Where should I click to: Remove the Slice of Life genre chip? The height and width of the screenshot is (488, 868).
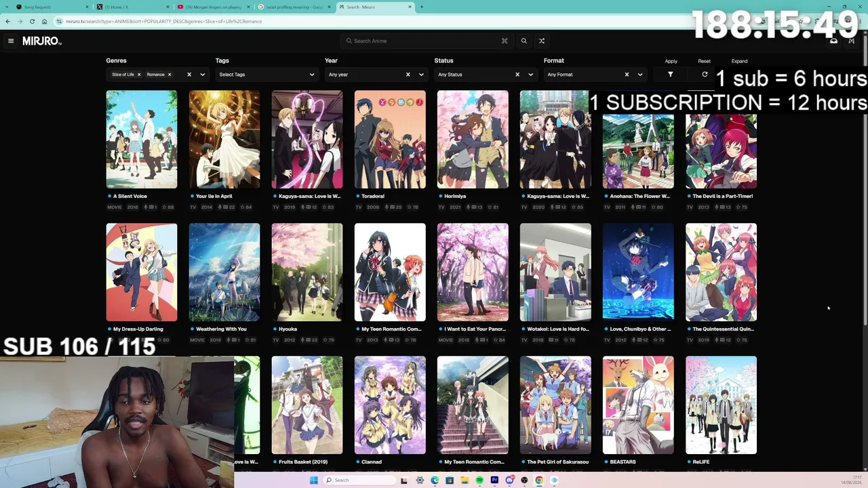[x=139, y=75]
